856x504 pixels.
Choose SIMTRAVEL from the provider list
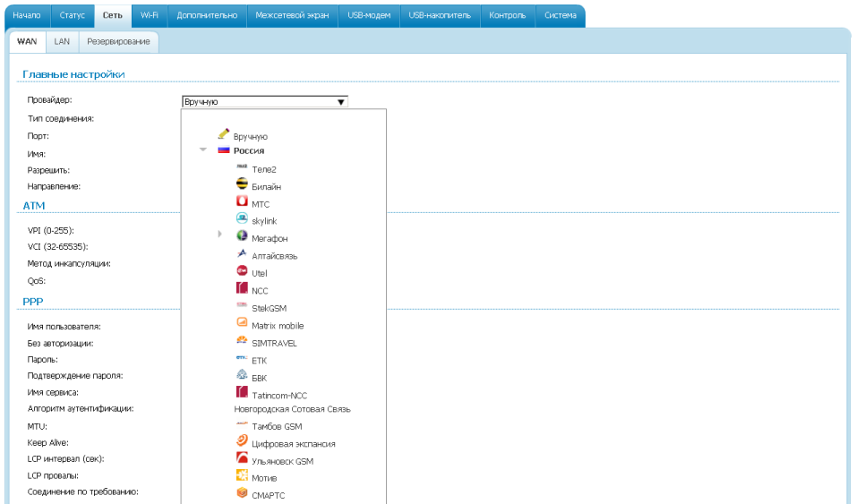(274, 344)
